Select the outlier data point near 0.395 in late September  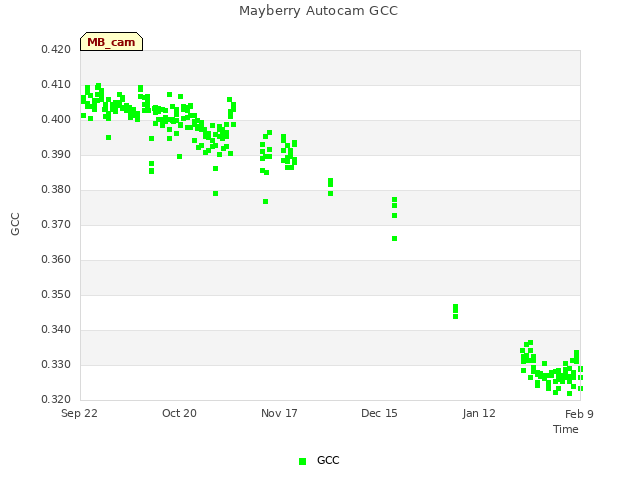[108, 138]
